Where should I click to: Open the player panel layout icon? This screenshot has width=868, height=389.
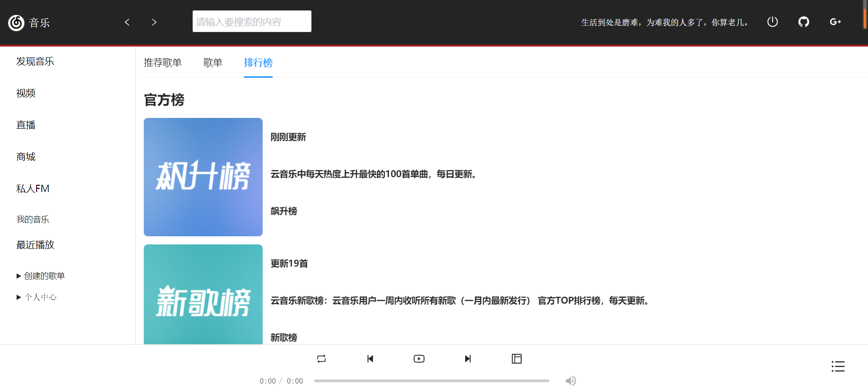click(x=517, y=359)
